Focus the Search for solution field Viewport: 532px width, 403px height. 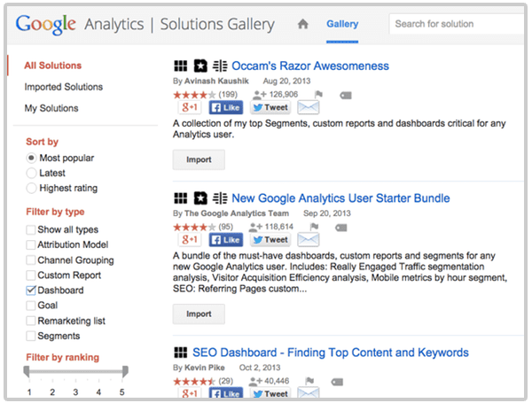pos(457,24)
